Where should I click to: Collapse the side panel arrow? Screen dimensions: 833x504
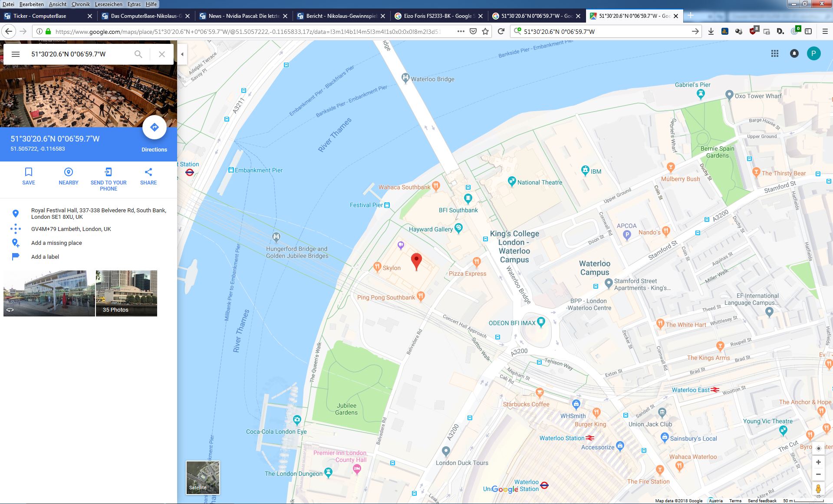coord(182,54)
